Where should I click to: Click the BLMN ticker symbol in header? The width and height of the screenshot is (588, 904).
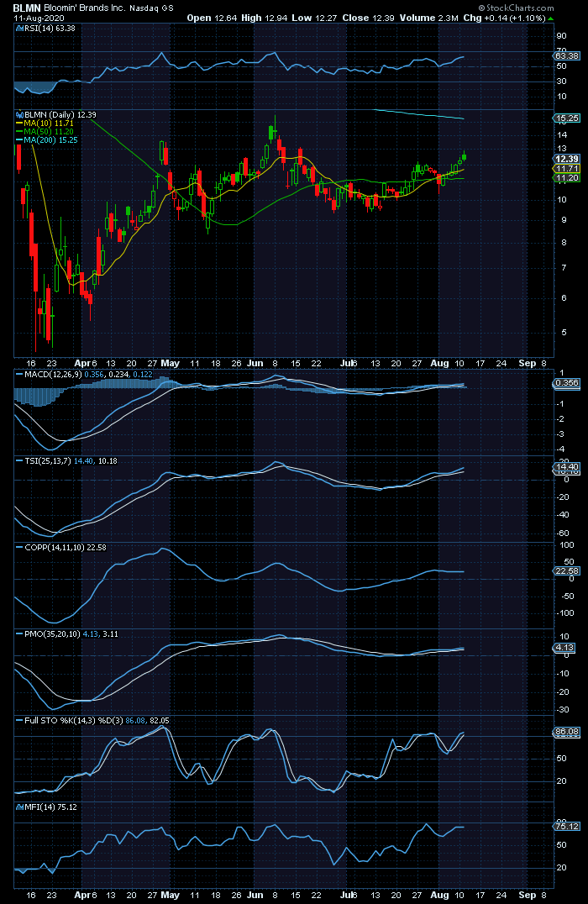click(27, 8)
